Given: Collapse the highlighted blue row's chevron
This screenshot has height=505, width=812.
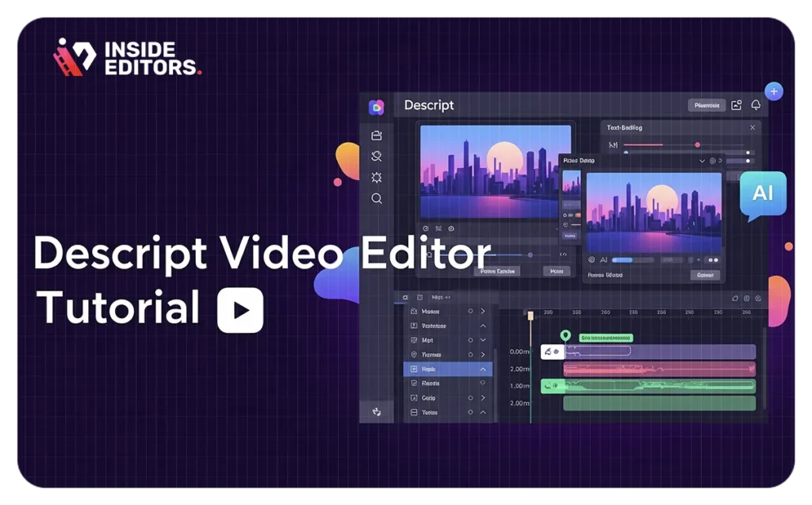Looking at the screenshot, I should (x=483, y=369).
